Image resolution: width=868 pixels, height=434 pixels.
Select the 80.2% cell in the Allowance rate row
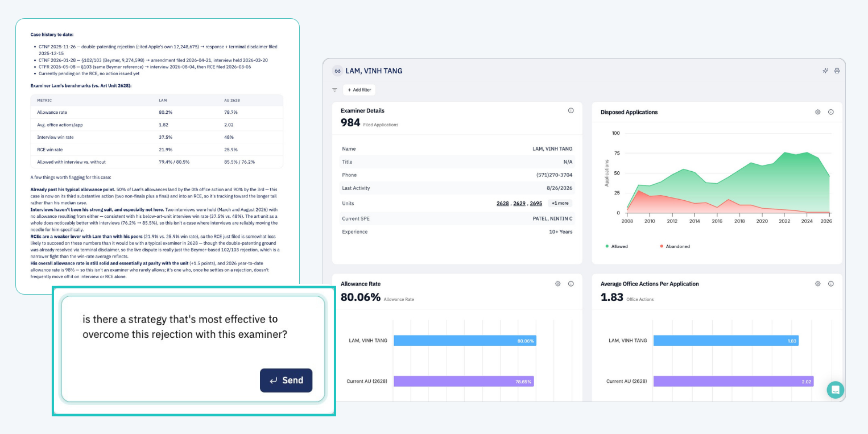point(166,112)
